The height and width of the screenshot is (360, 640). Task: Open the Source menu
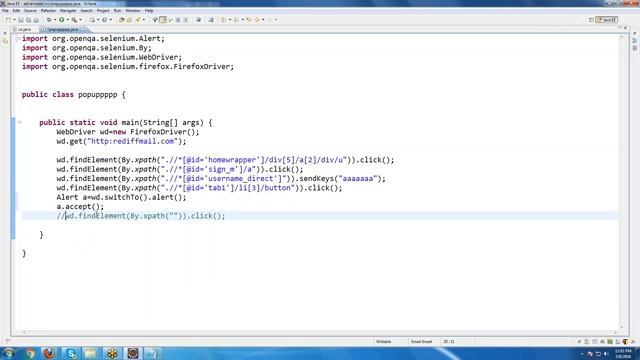pyautogui.click(x=30, y=11)
